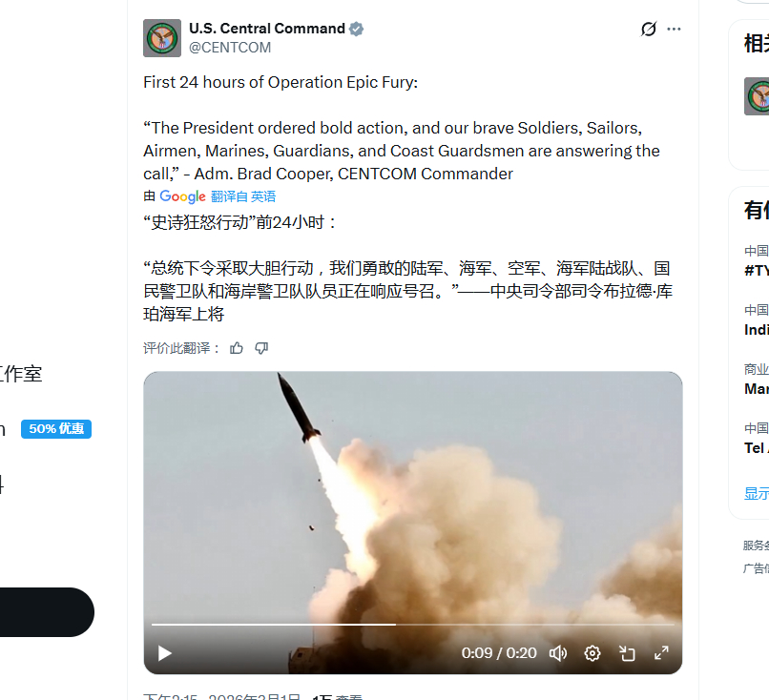Seek on the video progress bar
The height and width of the screenshot is (700, 769).
413,625
